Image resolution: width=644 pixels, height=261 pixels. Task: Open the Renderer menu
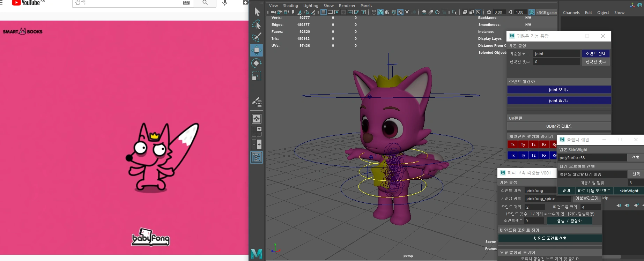point(347,6)
